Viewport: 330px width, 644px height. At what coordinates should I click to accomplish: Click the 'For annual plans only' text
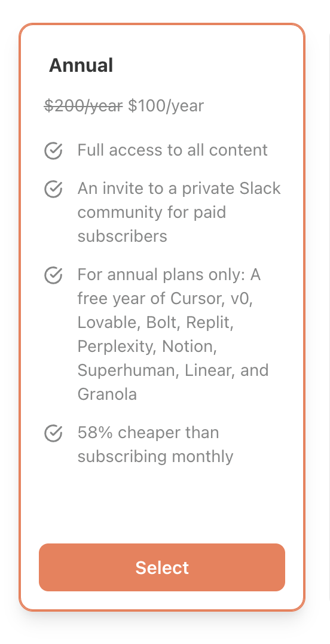click(169, 274)
